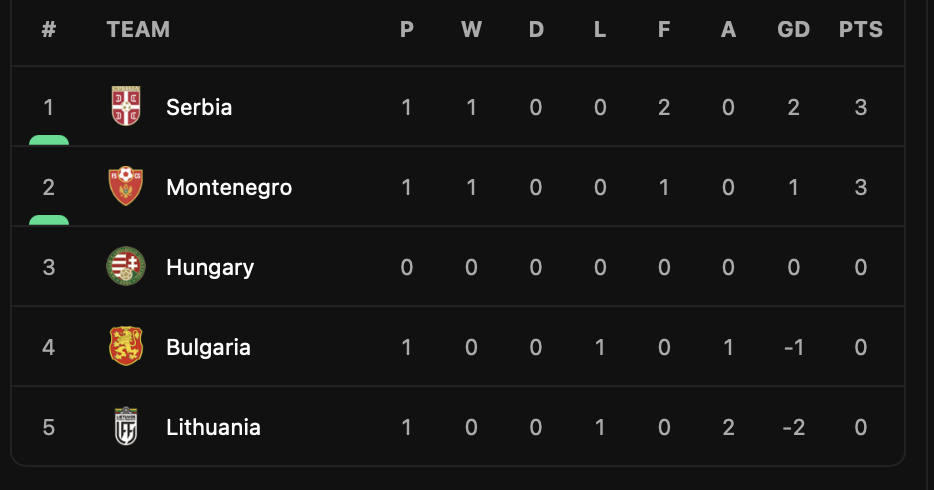The height and width of the screenshot is (490, 934).
Task: Click the TEAM column header
Action: click(138, 29)
